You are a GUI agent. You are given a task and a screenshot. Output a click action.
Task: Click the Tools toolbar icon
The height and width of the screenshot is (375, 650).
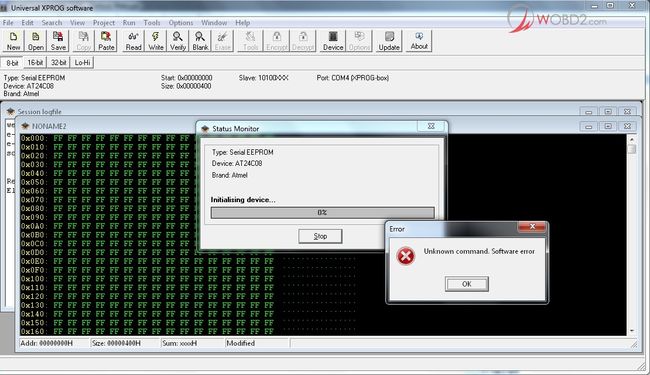click(x=250, y=41)
